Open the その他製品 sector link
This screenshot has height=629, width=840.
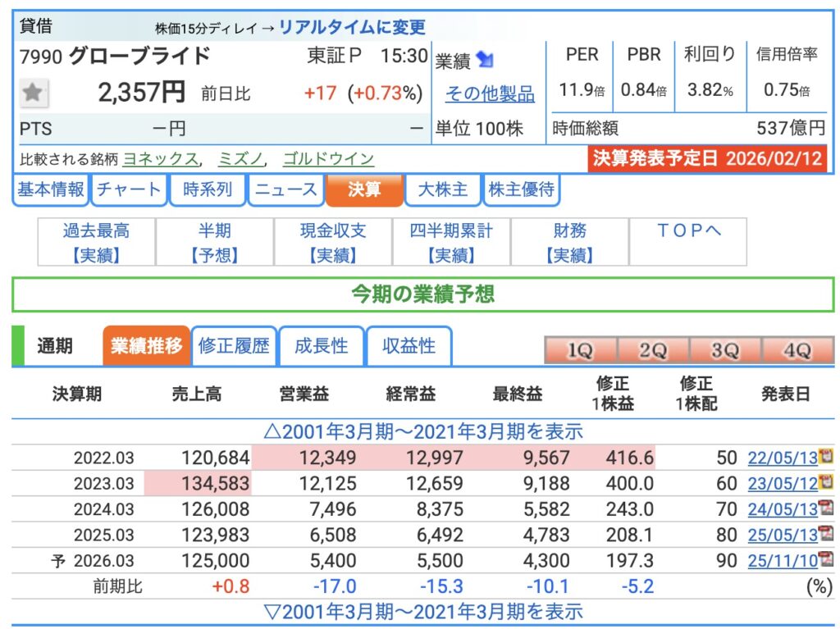pyautogui.click(x=490, y=94)
